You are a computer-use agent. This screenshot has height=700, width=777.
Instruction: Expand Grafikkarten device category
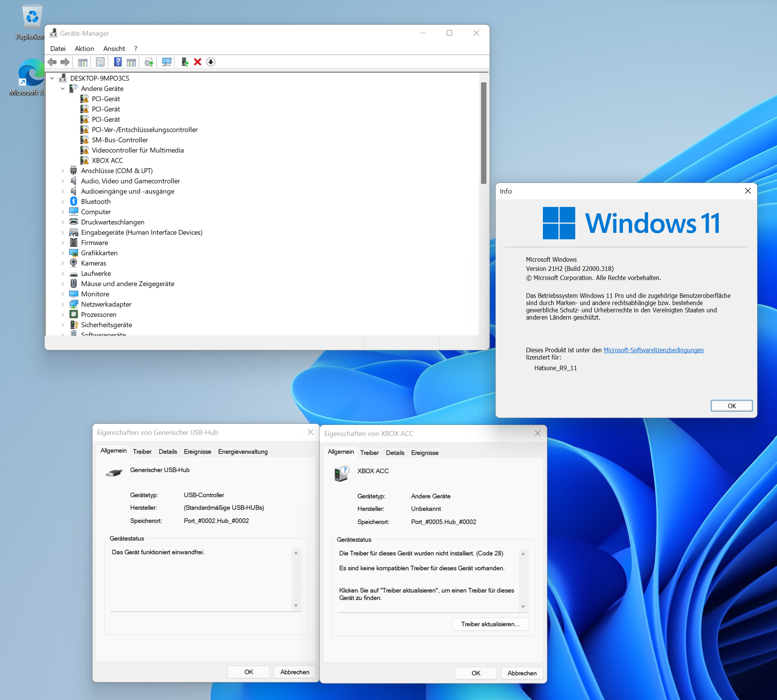coord(63,253)
